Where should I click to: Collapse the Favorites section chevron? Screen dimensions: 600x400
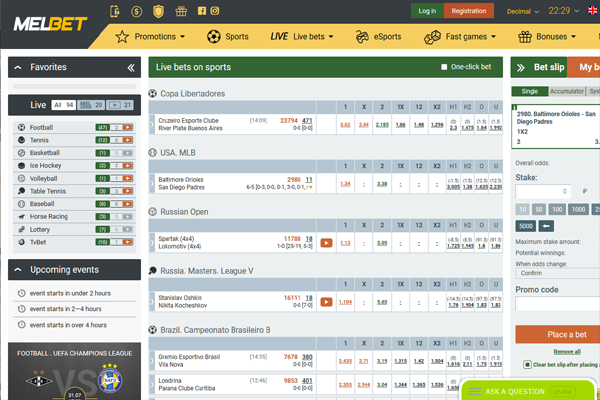[x=18, y=68]
